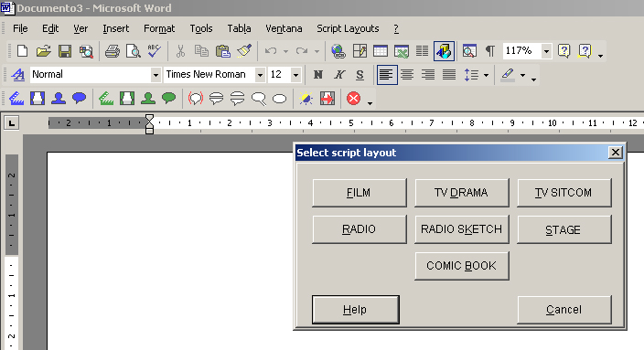Image resolution: width=644 pixels, height=350 pixels.
Task: Click the magnifier-shaped thought bubble icon
Action: coord(258,99)
